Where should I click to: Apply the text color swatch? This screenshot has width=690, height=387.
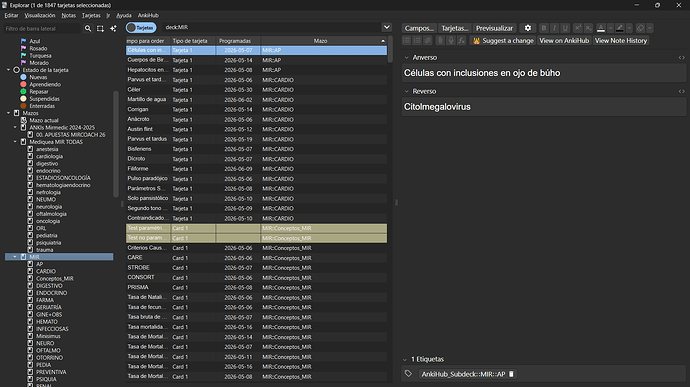(601, 28)
